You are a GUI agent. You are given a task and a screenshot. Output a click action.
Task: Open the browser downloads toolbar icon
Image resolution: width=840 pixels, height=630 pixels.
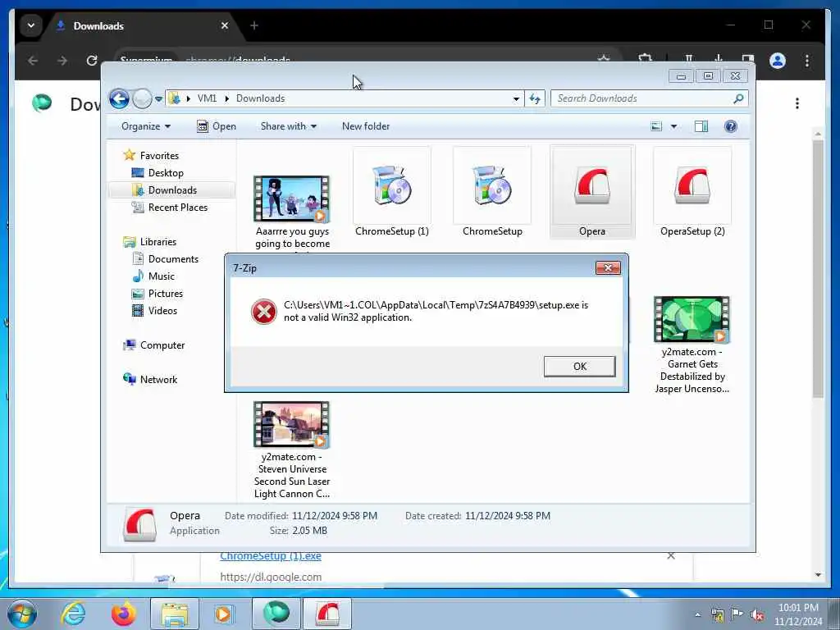point(719,59)
